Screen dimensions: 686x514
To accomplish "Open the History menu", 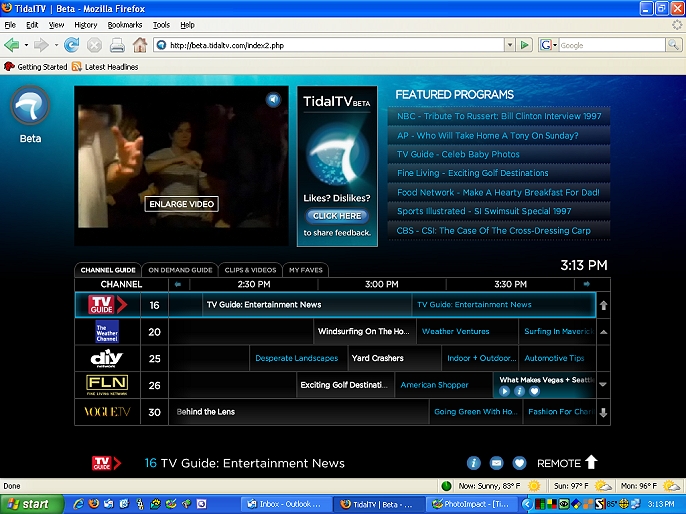I will tap(86, 25).
